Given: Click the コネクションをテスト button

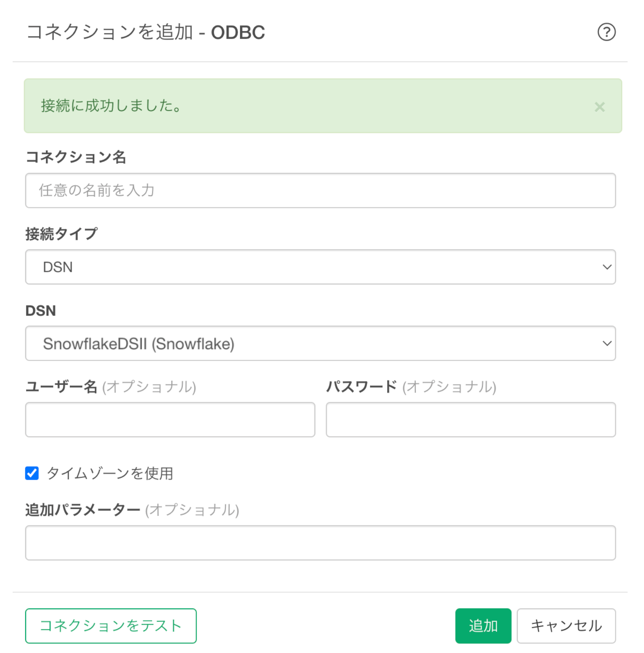Looking at the screenshot, I should (x=111, y=626).
